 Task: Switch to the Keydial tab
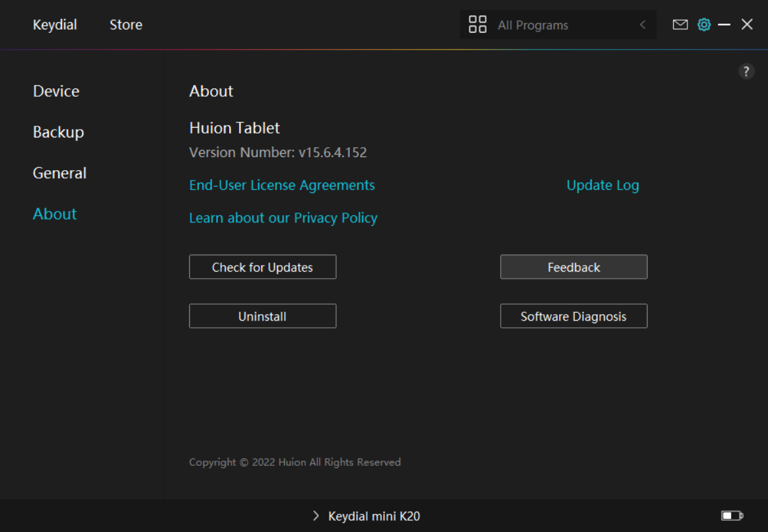(55, 25)
